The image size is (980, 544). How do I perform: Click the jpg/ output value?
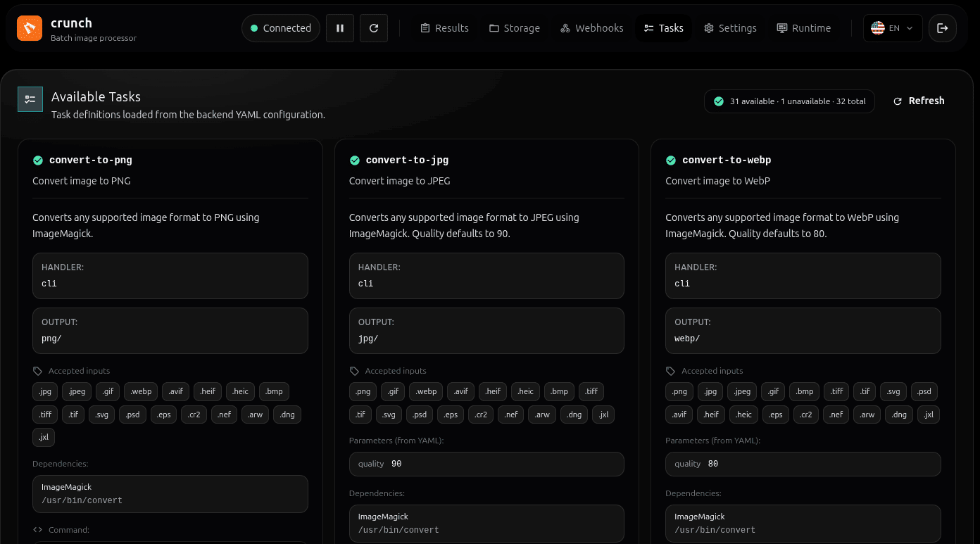click(x=368, y=339)
